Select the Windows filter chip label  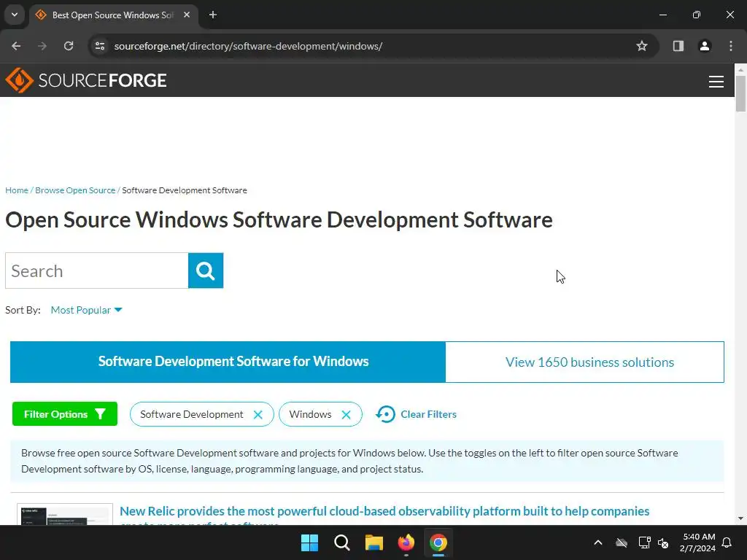(310, 414)
